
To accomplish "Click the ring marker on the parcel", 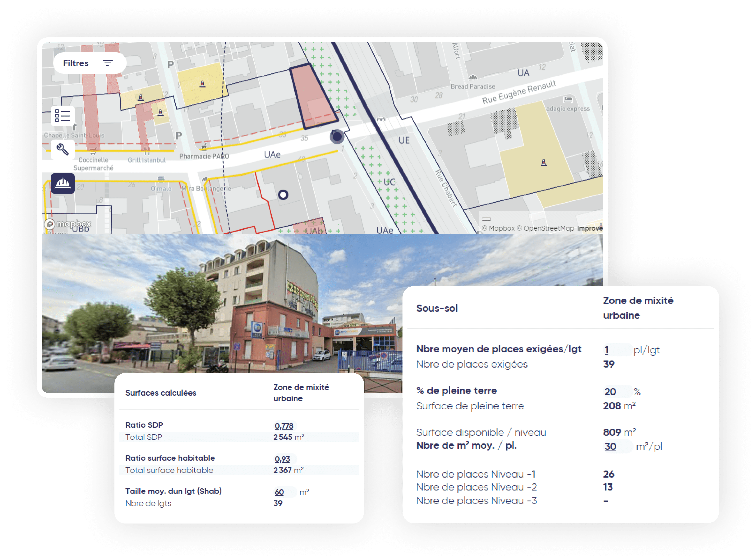I will (283, 195).
